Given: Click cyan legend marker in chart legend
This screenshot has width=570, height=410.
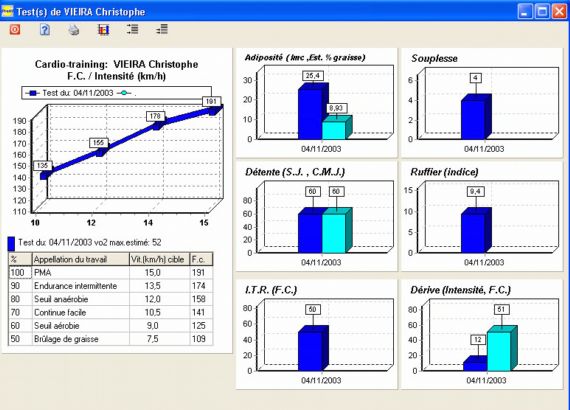Looking at the screenshot, I should [124, 93].
